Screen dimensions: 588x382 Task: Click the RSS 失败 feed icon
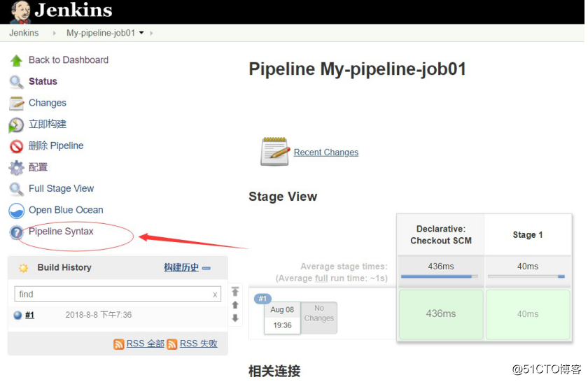[x=172, y=344]
